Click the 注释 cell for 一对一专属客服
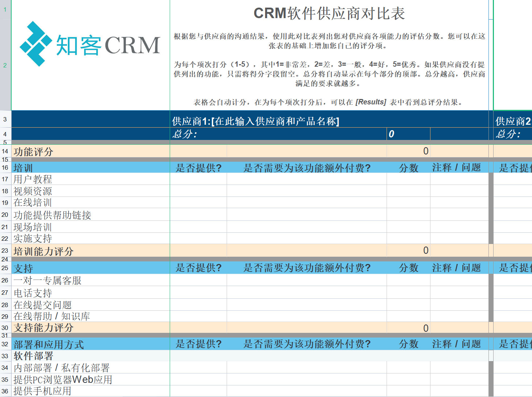This screenshot has width=532, height=397. coord(459,280)
